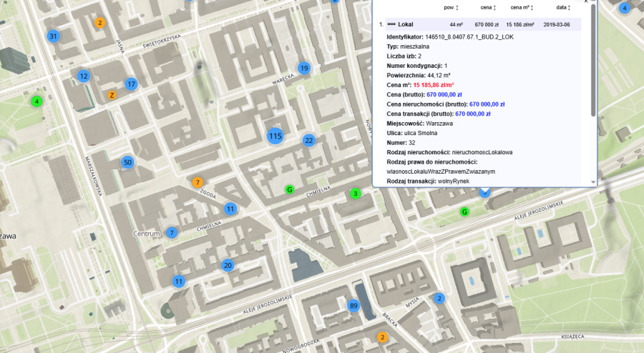Image resolution: width=644 pixels, height=353 pixels.
Task: Sort results by cena m² column
Action: pos(523,7)
